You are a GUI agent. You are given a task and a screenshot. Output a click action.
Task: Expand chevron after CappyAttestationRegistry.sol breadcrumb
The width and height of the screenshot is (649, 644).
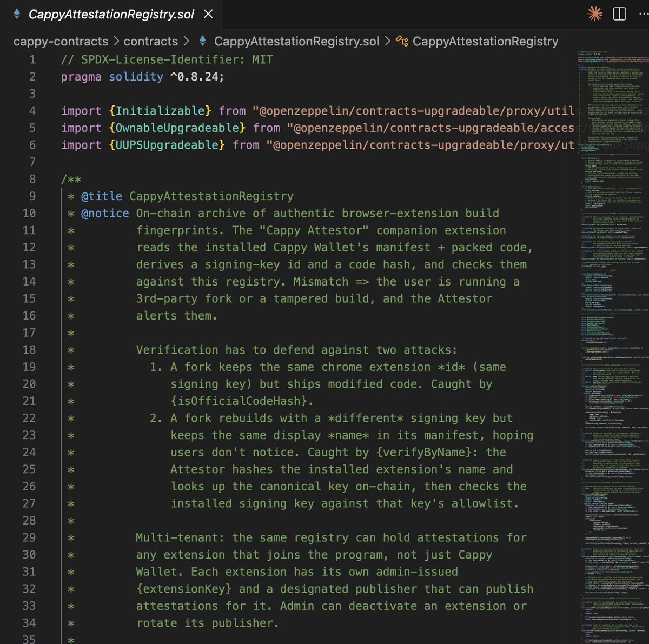pos(388,42)
